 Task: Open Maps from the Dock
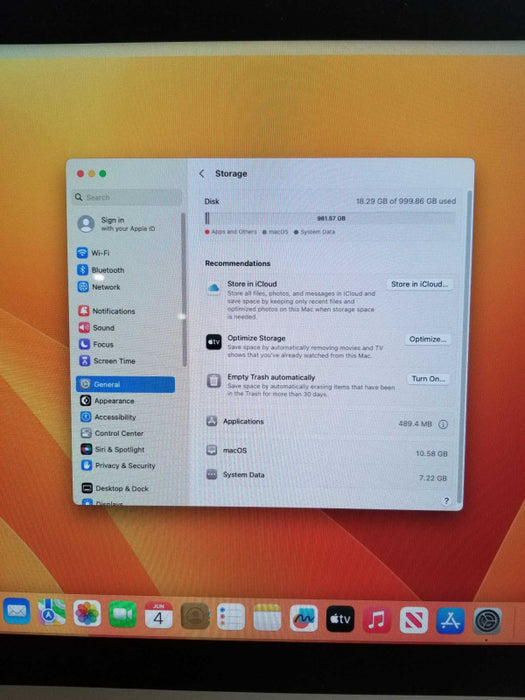52,612
